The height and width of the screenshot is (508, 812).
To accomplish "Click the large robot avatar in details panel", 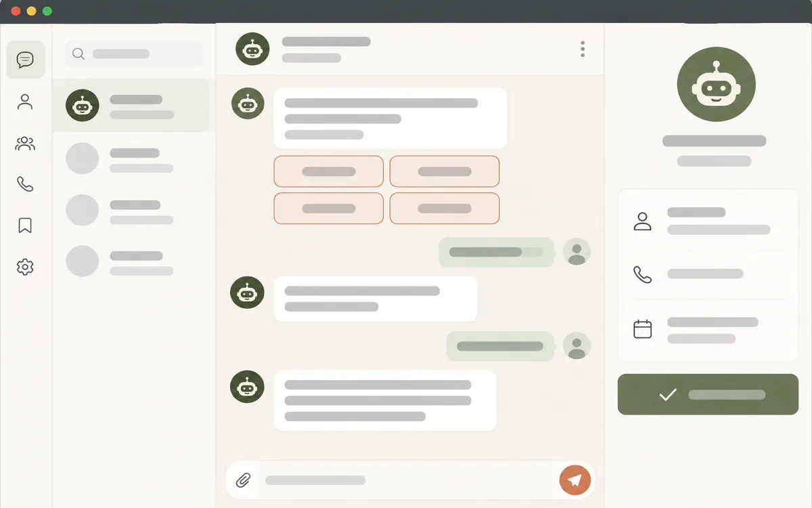I will pyautogui.click(x=717, y=86).
